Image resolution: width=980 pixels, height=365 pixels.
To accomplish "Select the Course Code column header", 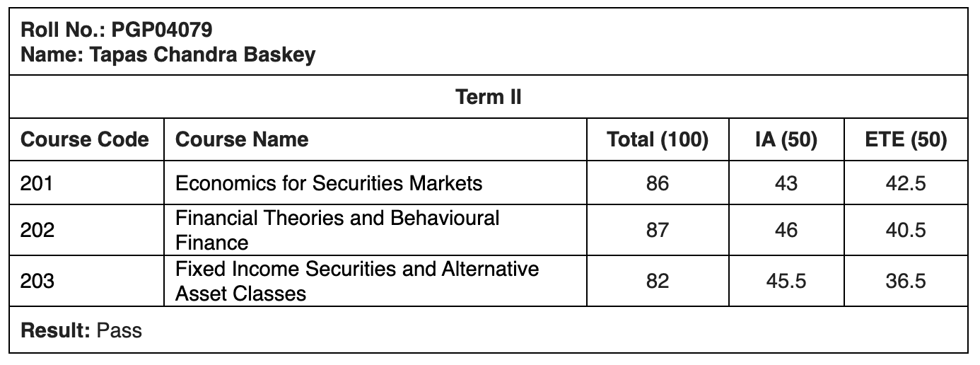I will point(85,139).
